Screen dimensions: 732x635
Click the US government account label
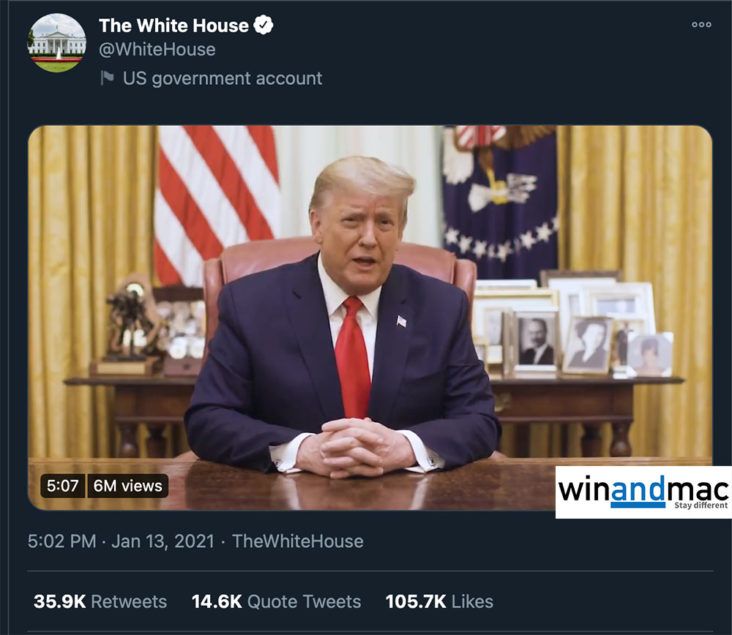[222, 78]
